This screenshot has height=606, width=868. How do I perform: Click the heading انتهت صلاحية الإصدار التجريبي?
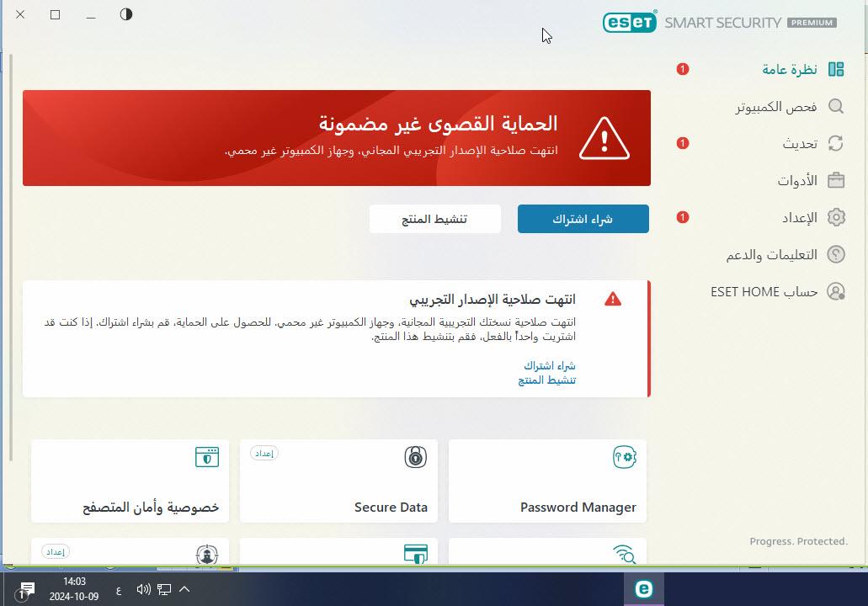pyautogui.click(x=493, y=300)
